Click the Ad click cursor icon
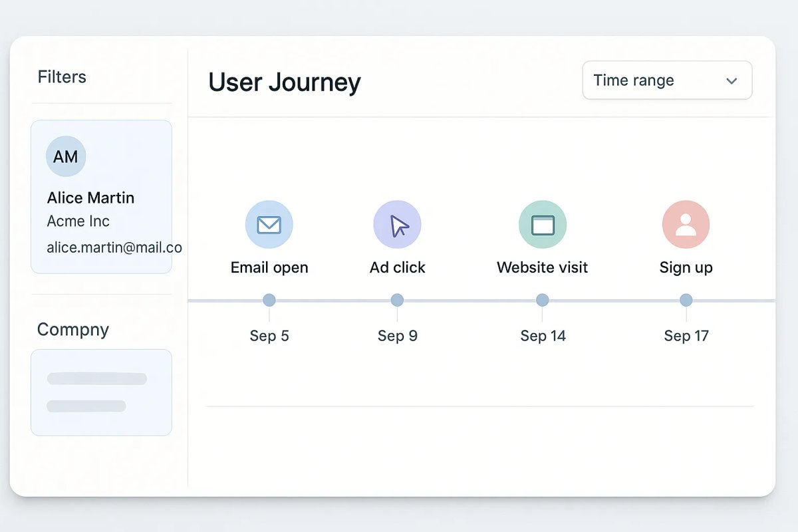Screen dimensions: 798x532 tap(397, 224)
